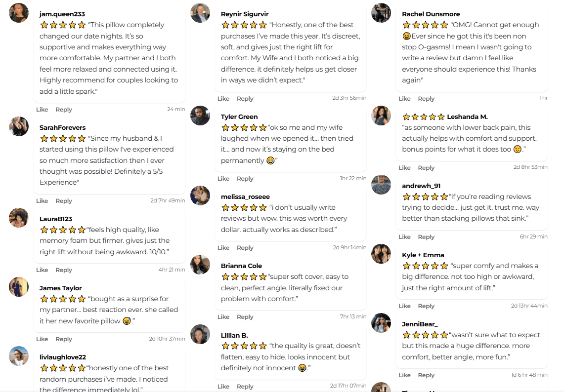Reply to SarahForevers' review

tap(64, 201)
